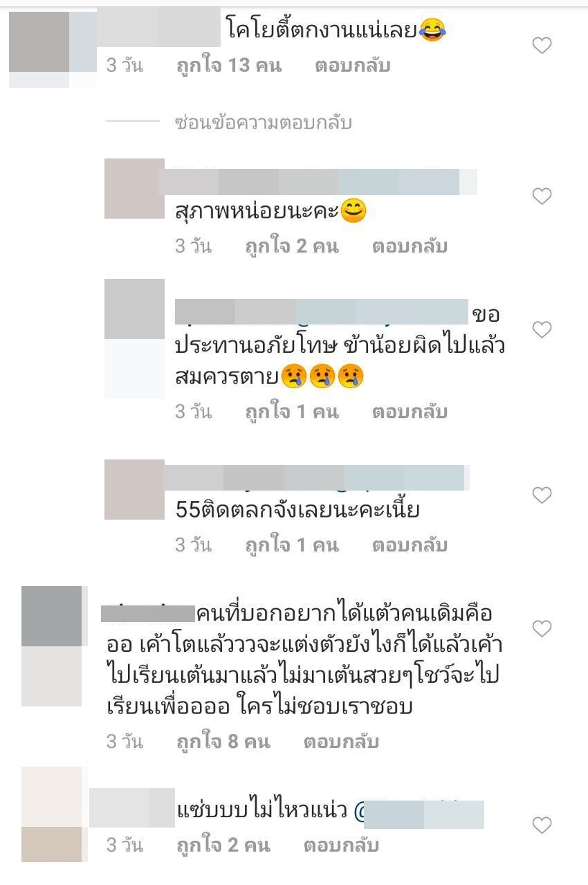Collapse replies via ซ่อนข้อความตอบกลับ
This screenshot has width=588, height=885.
(264, 123)
